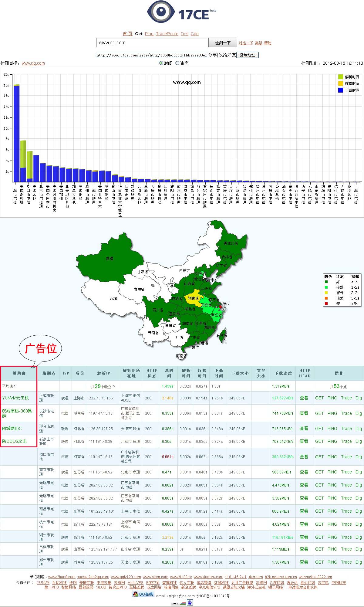Click the 解析时间 legend swatch

[x=341, y=77]
